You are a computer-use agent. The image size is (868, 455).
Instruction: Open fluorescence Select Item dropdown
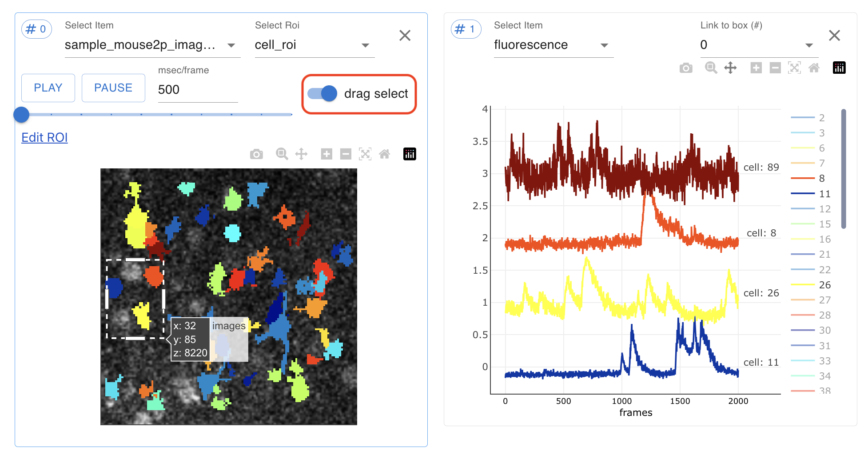553,45
